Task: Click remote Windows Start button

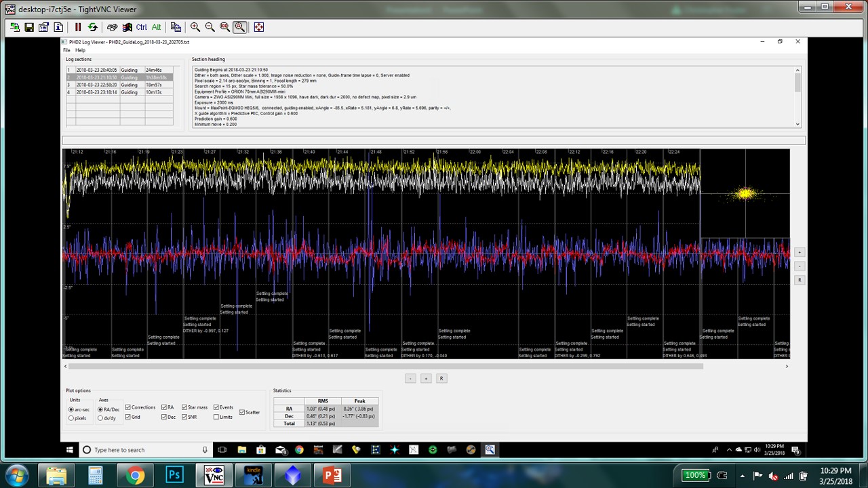Action: pyautogui.click(x=69, y=449)
